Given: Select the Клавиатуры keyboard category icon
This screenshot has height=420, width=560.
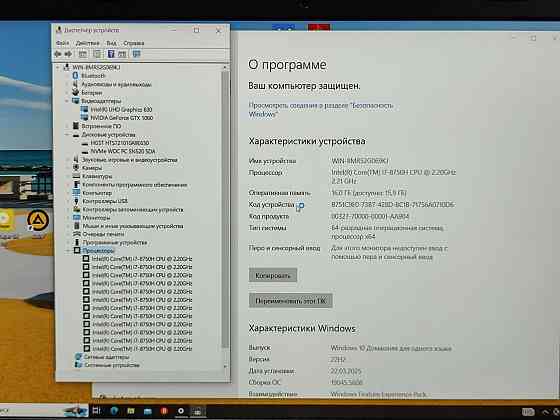Looking at the screenshot, I should 76,176.
